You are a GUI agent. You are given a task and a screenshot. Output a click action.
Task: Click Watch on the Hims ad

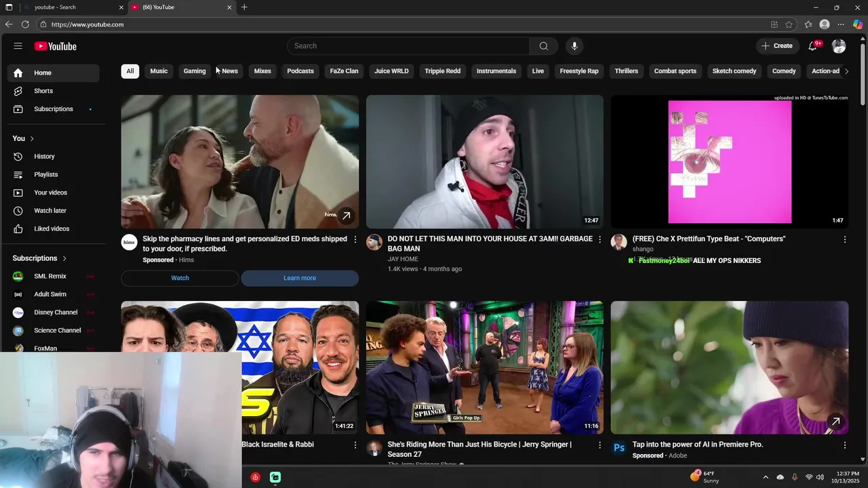coord(180,278)
